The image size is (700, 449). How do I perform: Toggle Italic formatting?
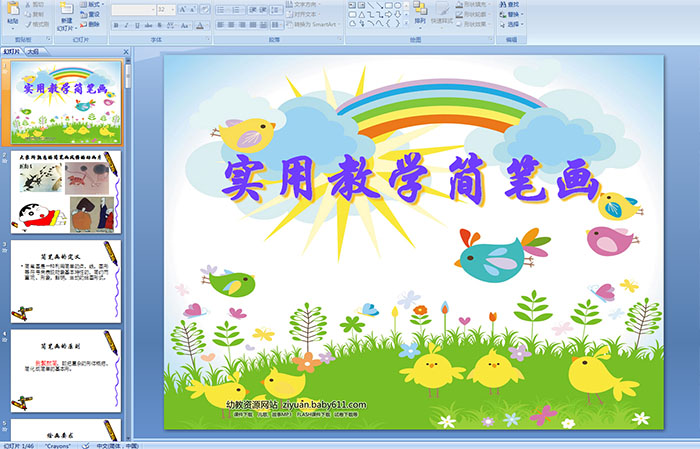coord(126,25)
